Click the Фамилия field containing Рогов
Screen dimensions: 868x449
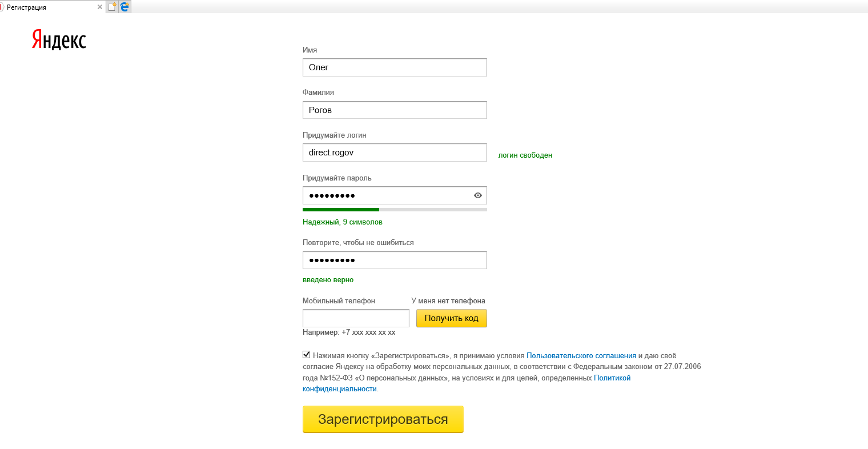pos(395,110)
